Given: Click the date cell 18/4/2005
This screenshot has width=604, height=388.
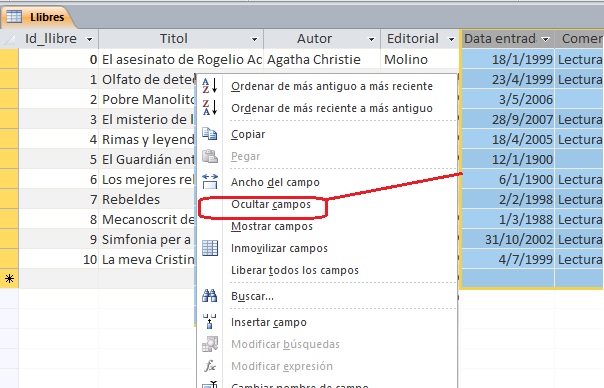Looking at the screenshot, I should pyautogui.click(x=508, y=139).
